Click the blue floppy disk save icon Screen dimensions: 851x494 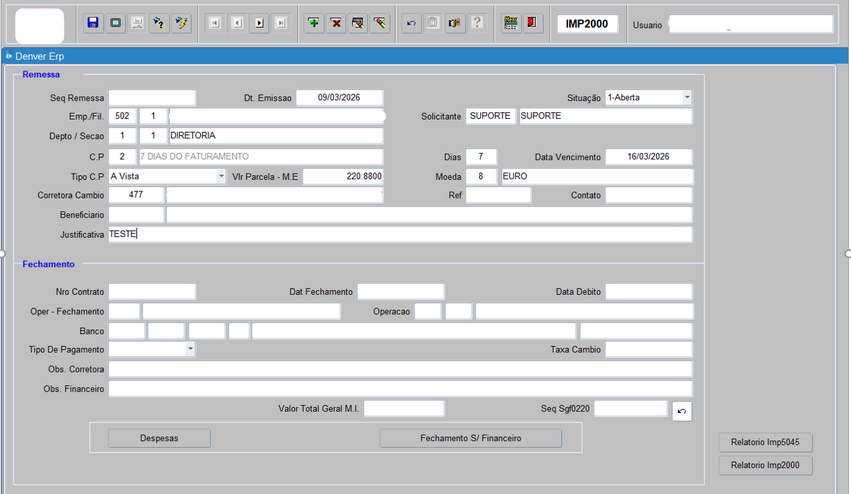(93, 23)
